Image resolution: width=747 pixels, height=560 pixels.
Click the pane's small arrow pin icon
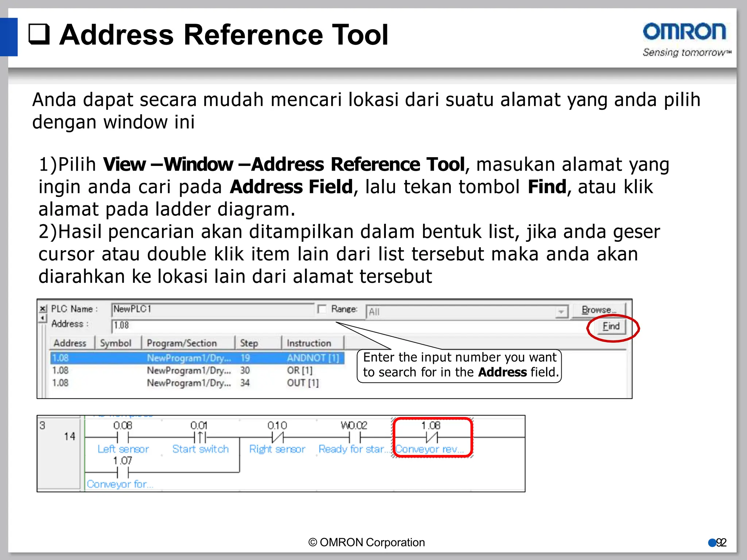click(43, 318)
